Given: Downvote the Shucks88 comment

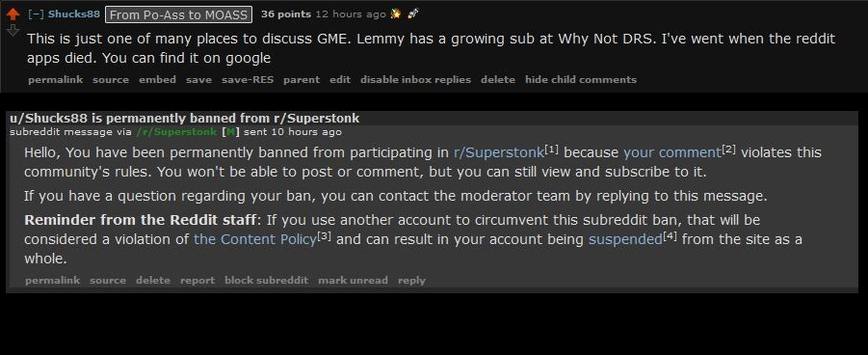Looking at the screenshot, I should 13,31.
